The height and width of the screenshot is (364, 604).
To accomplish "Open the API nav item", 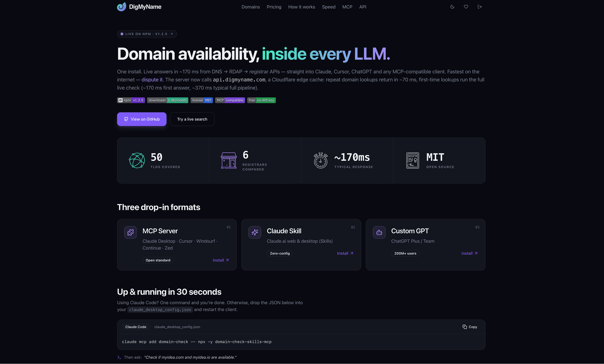I will (x=363, y=7).
